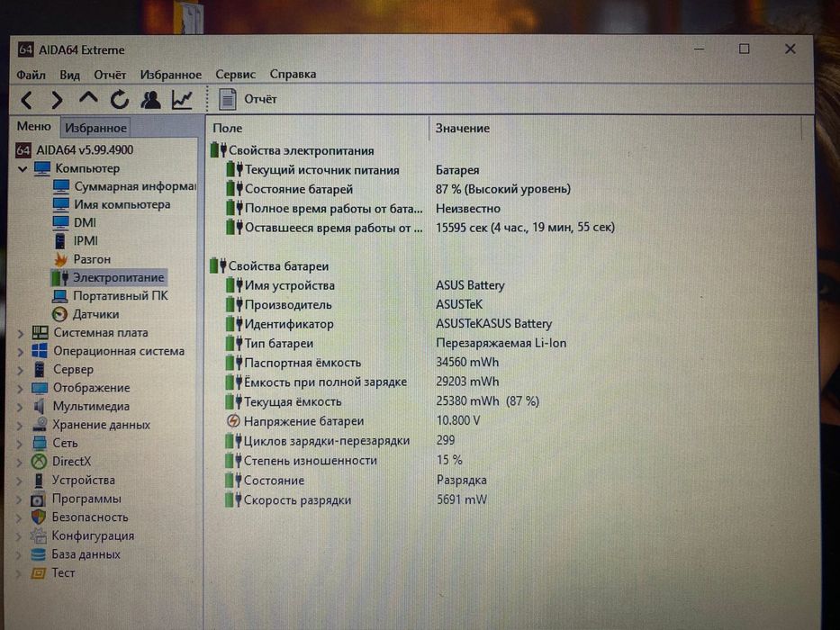Select the AIDA64 v5.99.4900 root node
The image size is (840, 630).
(75, 150)
